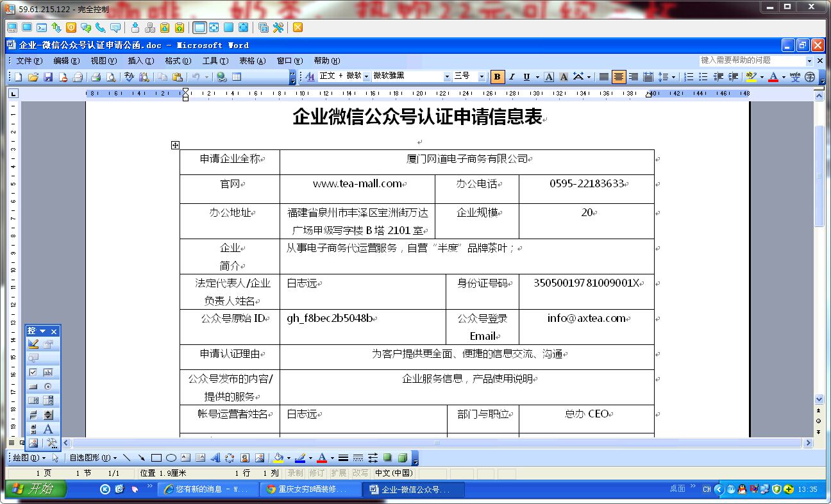Open the 格式 Format menu
The width and height of the screenshot is (831, 504).
[x=178, y=61]
